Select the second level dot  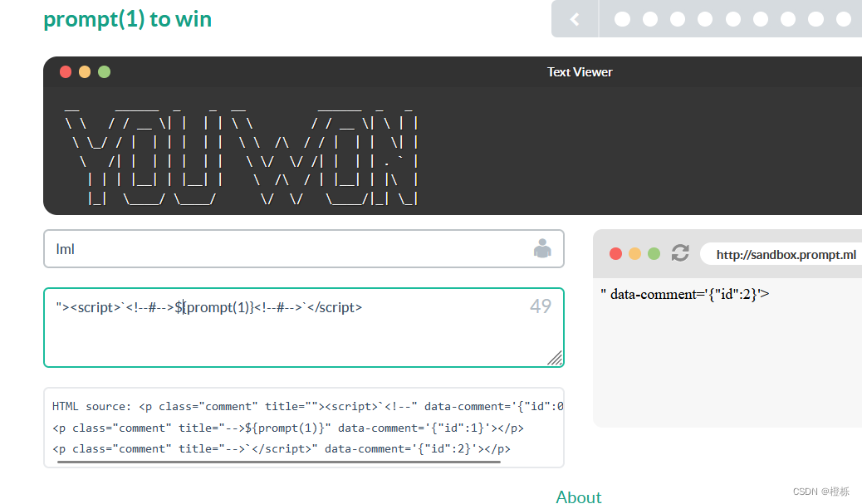click(x=650, y=19)
